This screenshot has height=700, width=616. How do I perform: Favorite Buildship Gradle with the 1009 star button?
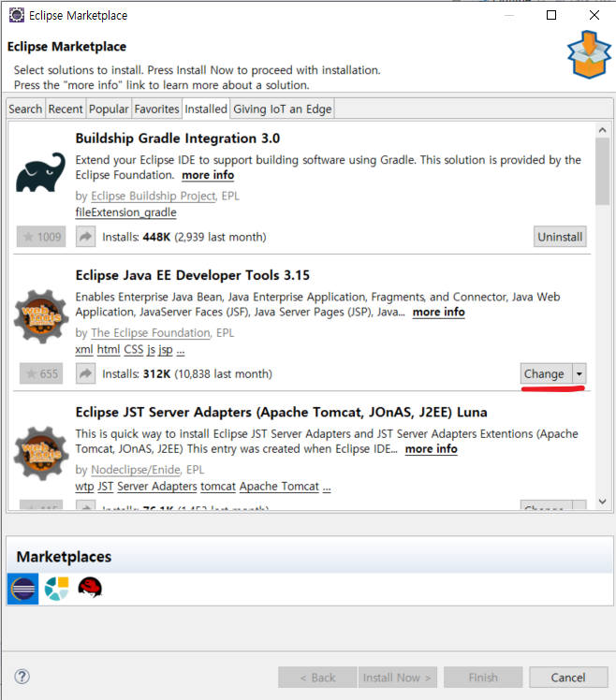41,237
